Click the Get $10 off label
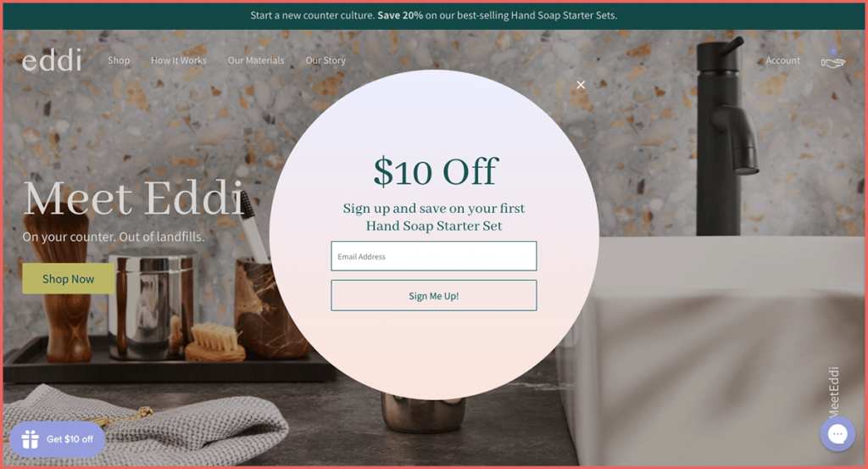This screenshot has width=868, height=469. coord(70,439)
